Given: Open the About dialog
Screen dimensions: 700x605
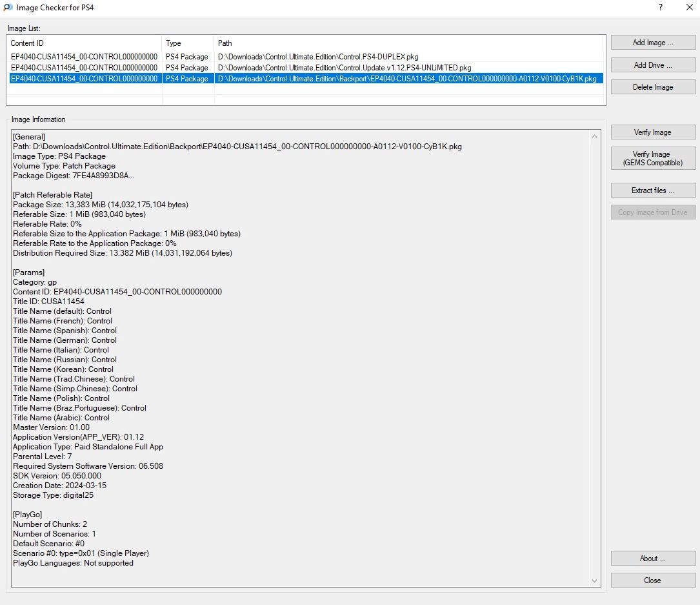Looking at the screenshot, I should [x=653, y=559].
